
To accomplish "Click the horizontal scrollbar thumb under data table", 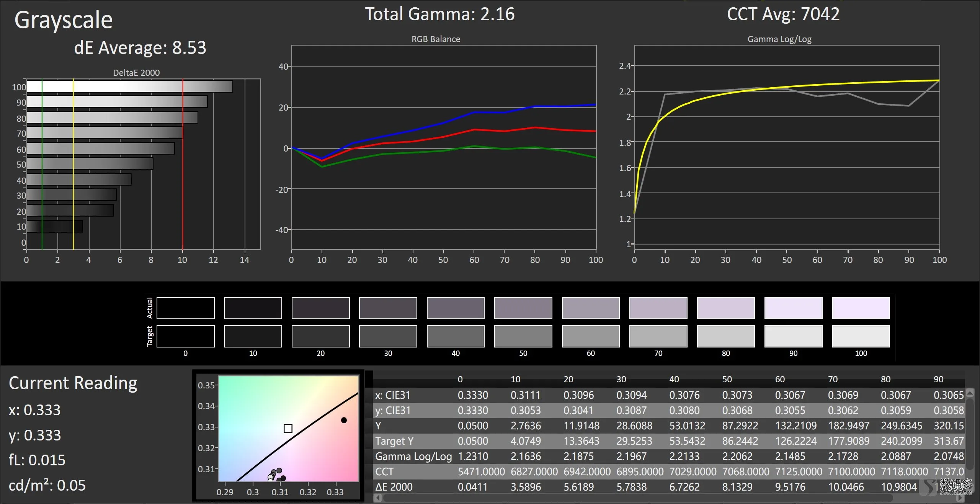I will click(638, 497).
